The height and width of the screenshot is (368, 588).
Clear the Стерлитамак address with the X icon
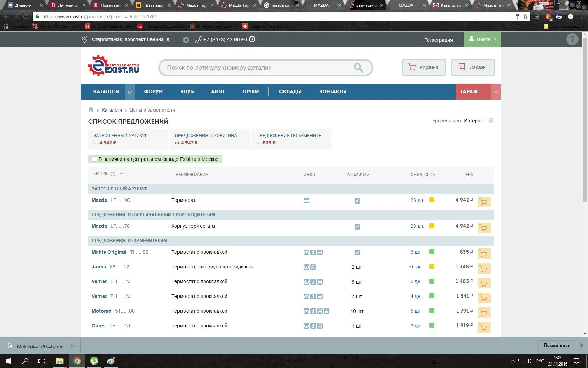tap(186, 40)
